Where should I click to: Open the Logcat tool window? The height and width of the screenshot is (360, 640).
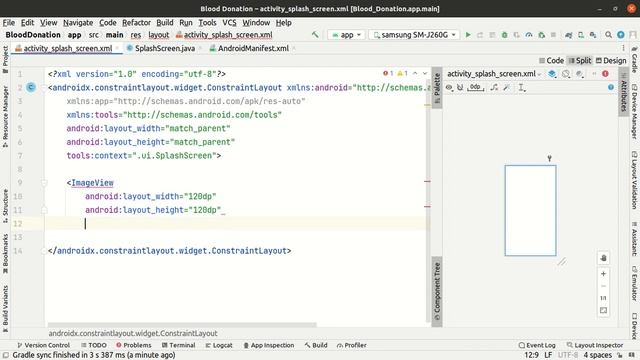[219, 345]
